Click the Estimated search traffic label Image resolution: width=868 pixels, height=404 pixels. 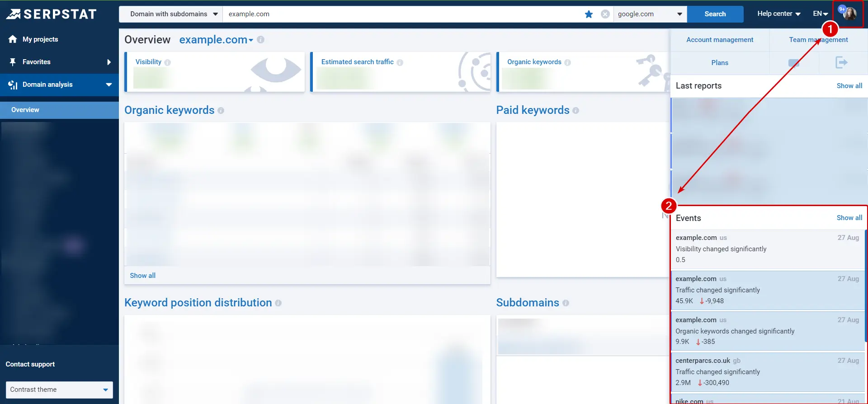coord(357,62)
